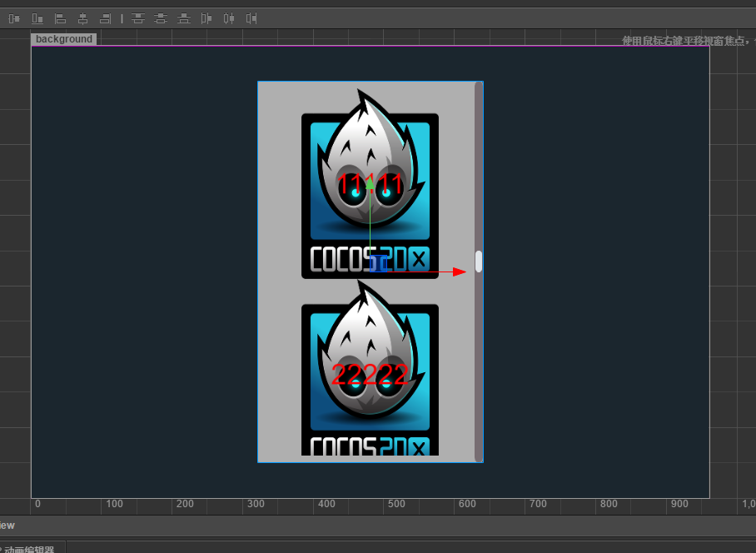Click the distribute right edges icon
Image resolution: width=756 pixels, height=553 pixels.
pyautogui.click(x=251, y=19)
